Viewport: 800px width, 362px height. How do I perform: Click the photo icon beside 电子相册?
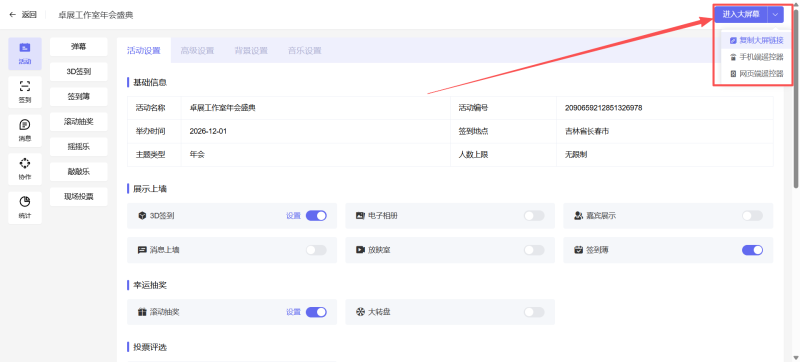click(x=360, y=216)
